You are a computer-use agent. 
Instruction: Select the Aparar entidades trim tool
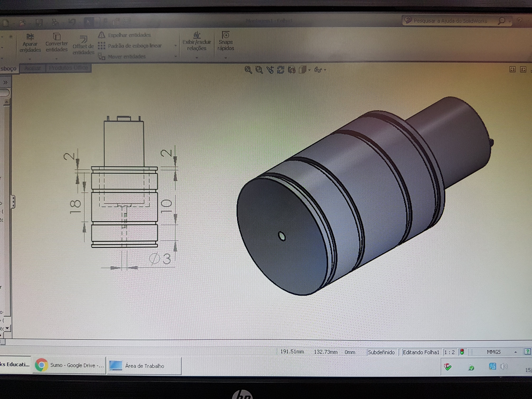[x=30, y=43]
